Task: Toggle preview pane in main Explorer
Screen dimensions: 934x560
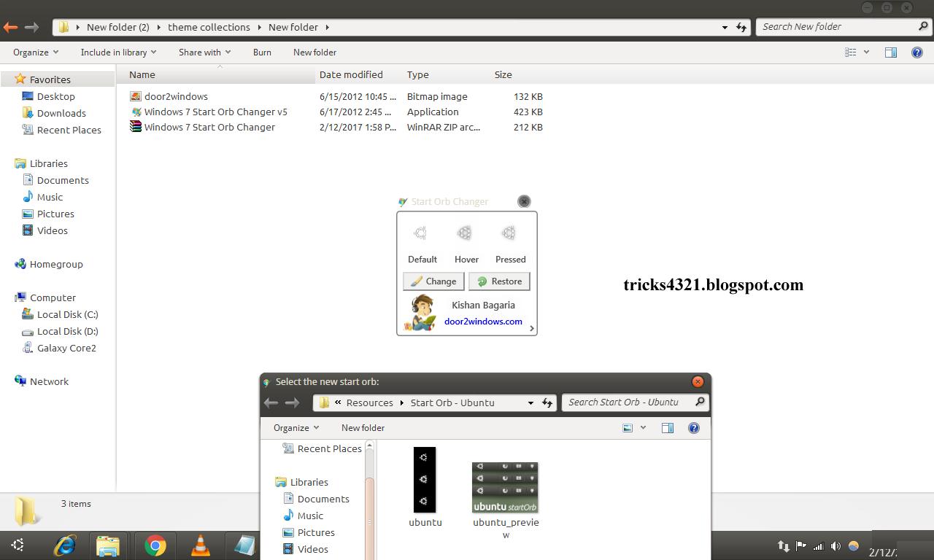Action: click(891, 52)
